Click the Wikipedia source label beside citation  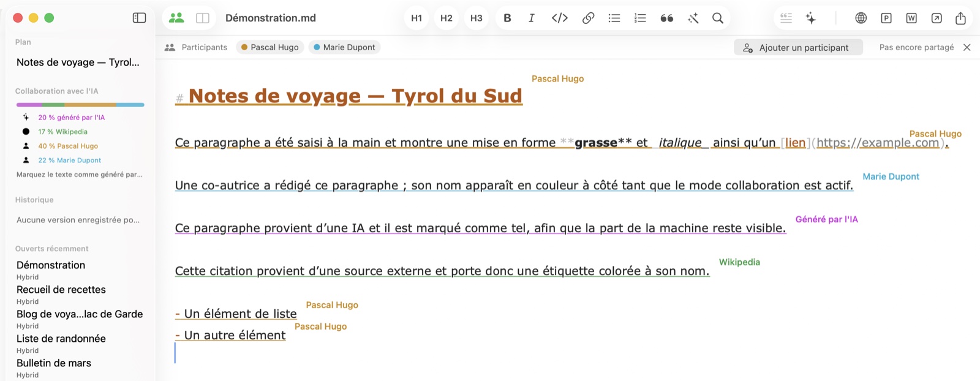[739, 262]
